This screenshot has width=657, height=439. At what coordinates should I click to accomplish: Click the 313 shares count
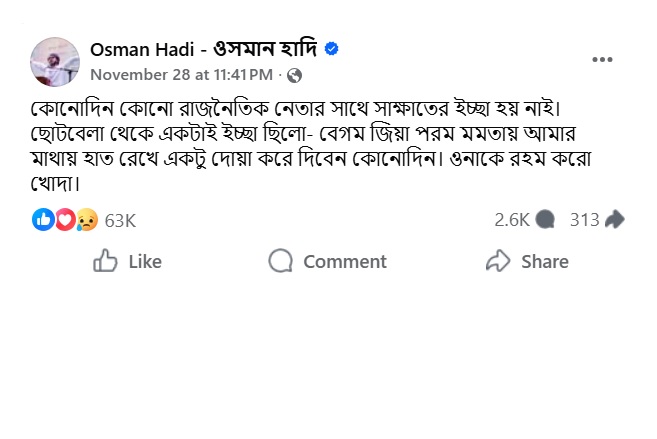584,220
